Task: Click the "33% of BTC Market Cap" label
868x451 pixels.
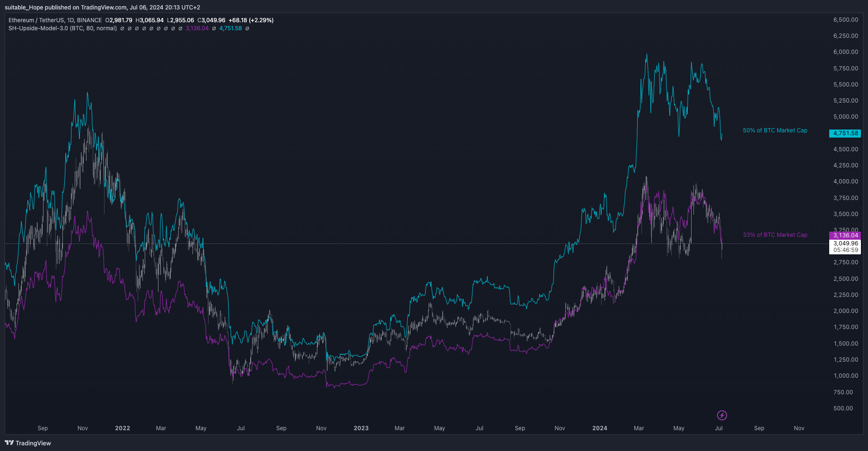Action: [x=775, y=235]
